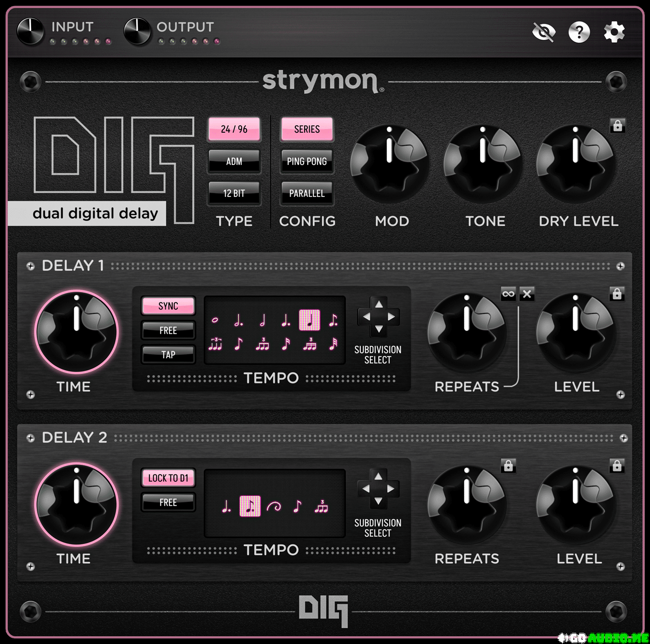Click the Delay 2 REPEATS knob
This screenshot has width=650, height=644.
point(467,504)
